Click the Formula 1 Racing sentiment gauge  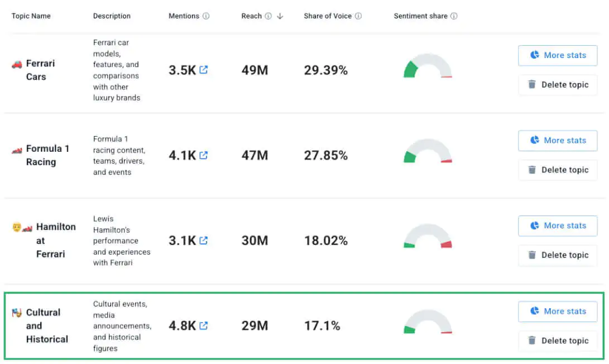pyautogui.click(x=428, y=151)
